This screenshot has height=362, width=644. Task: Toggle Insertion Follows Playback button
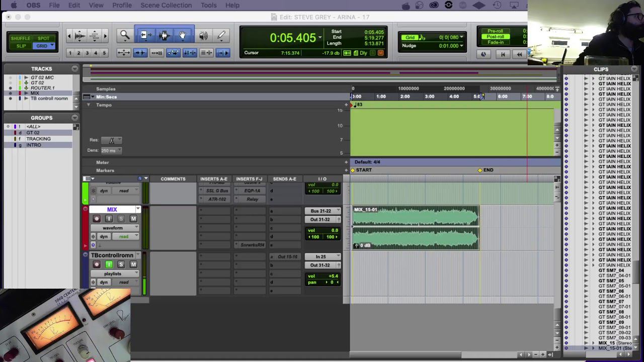point(223,53)
